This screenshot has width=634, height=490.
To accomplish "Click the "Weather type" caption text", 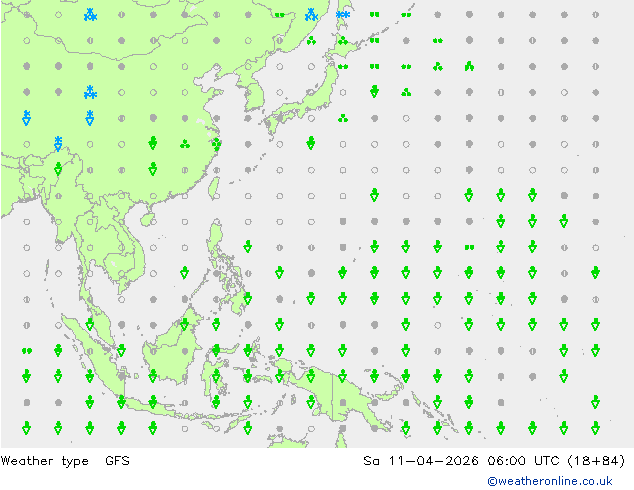I will click(x=44, y=461).
